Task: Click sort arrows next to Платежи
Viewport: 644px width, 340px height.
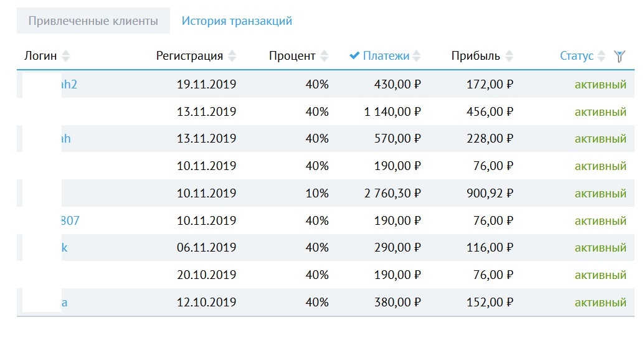Action: [417, 56]
